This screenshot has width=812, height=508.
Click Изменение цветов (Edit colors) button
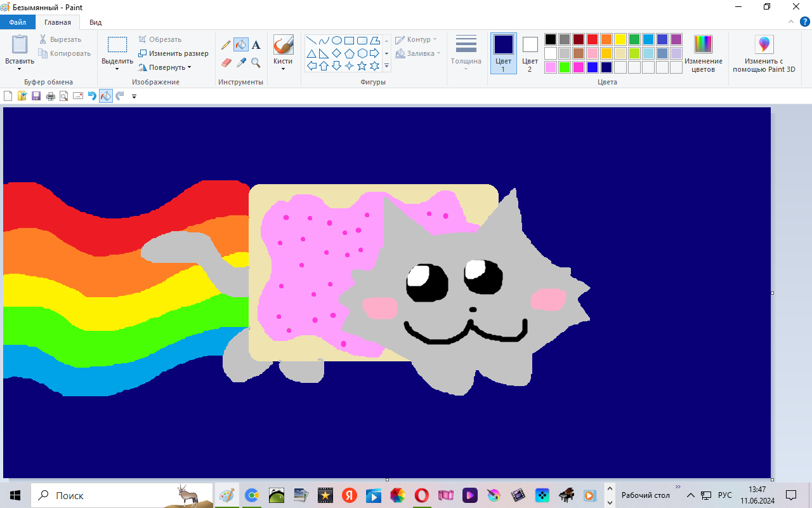[704, 53]
